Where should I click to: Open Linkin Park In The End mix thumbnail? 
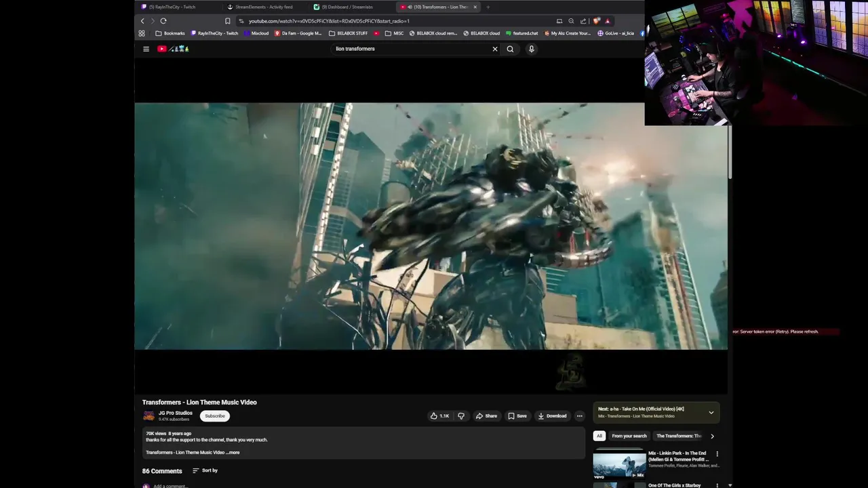coord(620,464)
